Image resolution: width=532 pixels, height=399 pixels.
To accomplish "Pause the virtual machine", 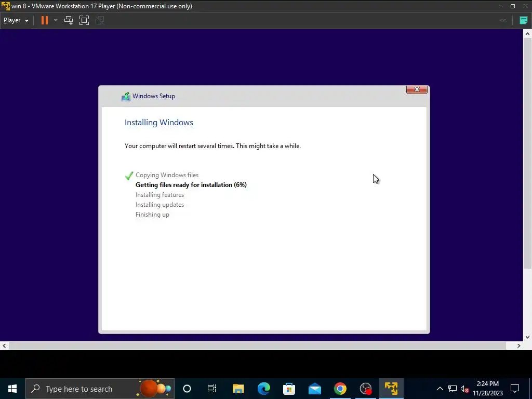I will point(45,20).
